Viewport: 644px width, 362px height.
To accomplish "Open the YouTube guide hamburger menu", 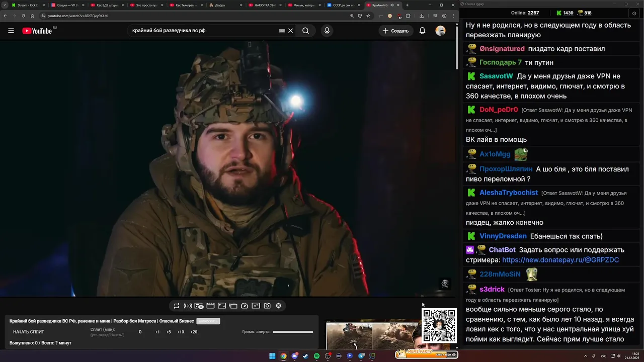I will (11, 31).
